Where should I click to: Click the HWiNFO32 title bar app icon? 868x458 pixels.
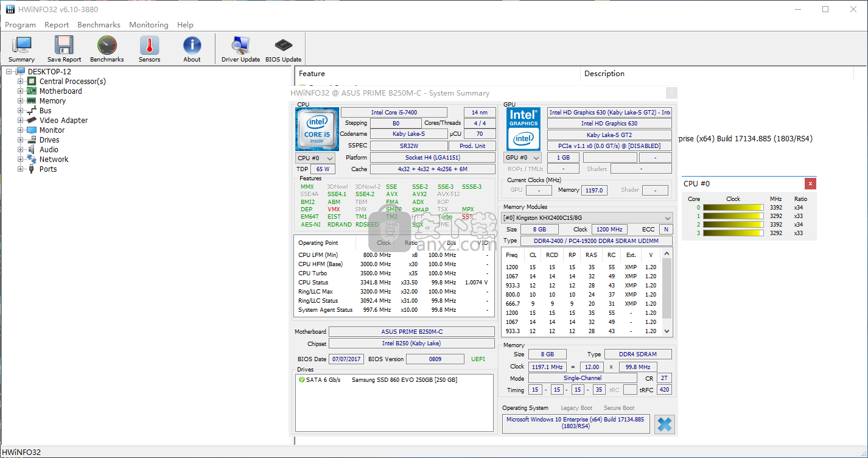pos(10,9)
